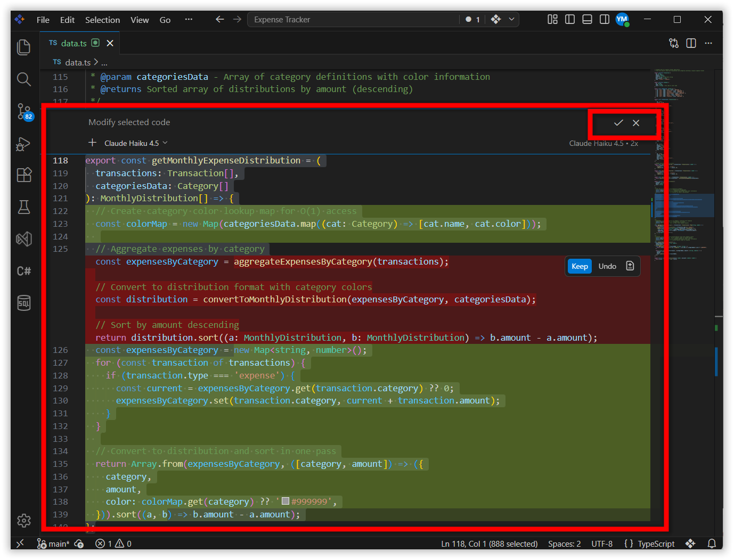Split the editor to the right
The height and width of the screenshot is (560, 734).
point(691,43)
